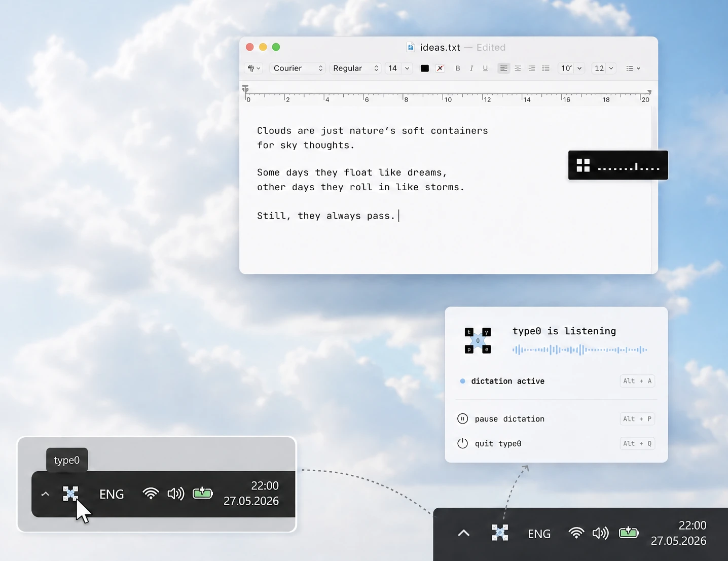Click the 'type0 is listening' heading
The height and width of the screenshot is (561, 728).
(564, 331)
